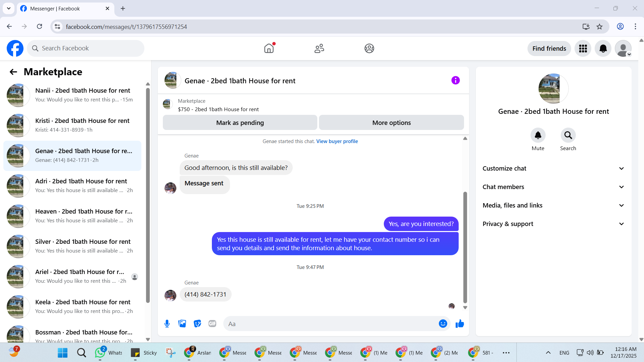Open Keela conversation in list
The height and width of the screenshot is (362, 644).
pos(72,307)
